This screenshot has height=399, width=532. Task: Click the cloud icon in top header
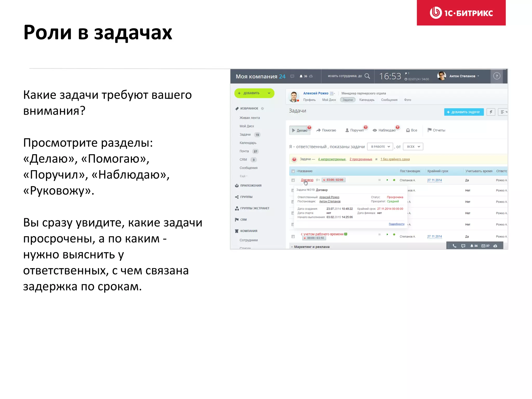(311, 76)
